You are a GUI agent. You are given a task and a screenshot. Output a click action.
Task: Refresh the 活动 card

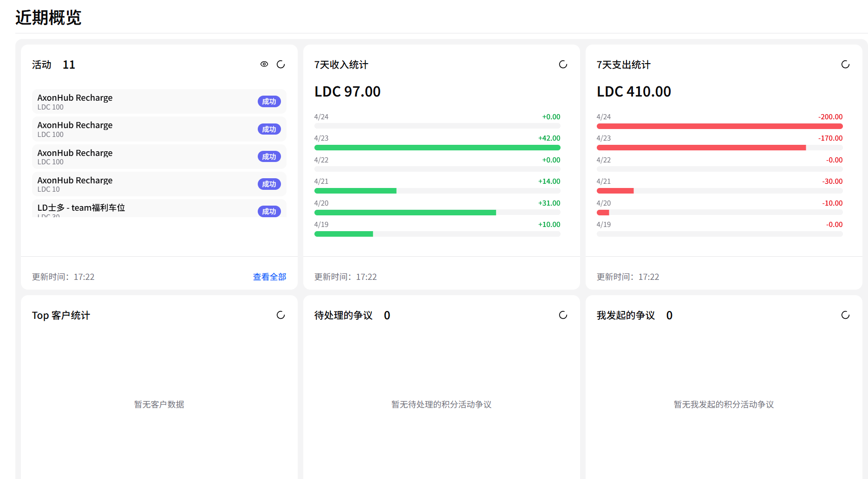pos(281,65)
